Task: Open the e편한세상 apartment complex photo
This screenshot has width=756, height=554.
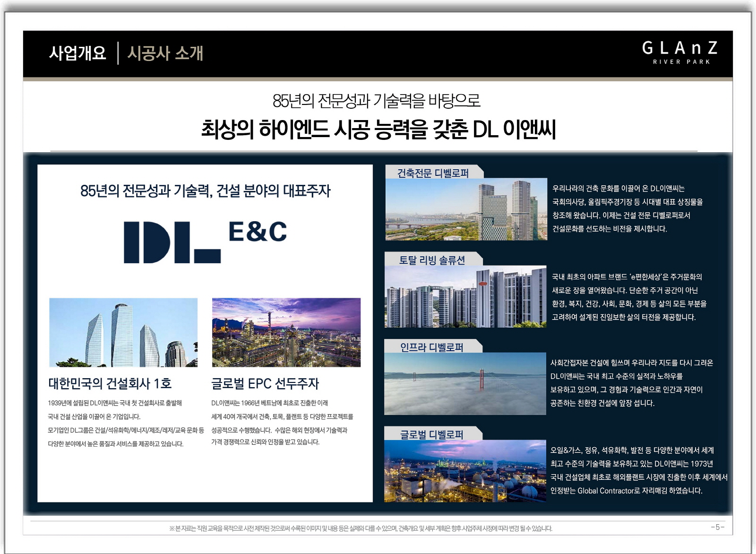Action: tap(465, 296)
